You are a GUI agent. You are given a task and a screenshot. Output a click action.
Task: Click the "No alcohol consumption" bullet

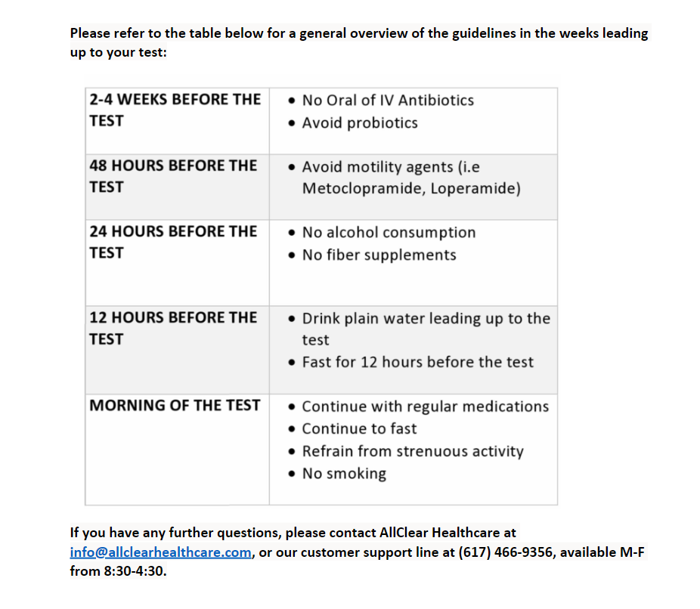(389, 233)
